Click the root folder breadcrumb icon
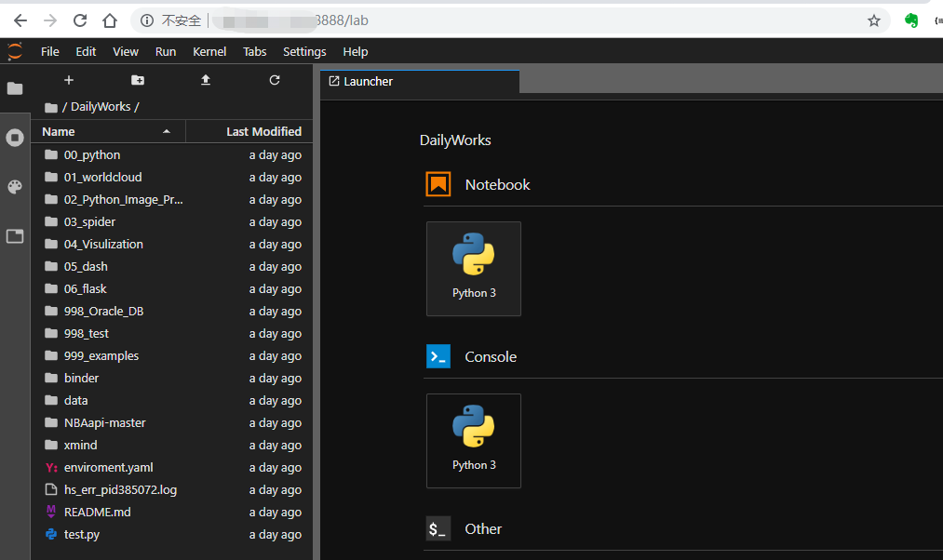943x560 pixels. coord(51,108)
